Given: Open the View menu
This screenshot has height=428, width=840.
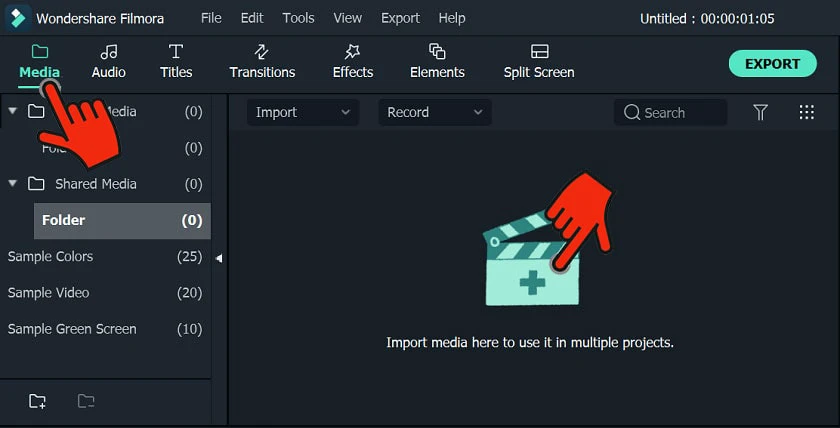Looking at the screenshot, I should click(x=348, y=18).
